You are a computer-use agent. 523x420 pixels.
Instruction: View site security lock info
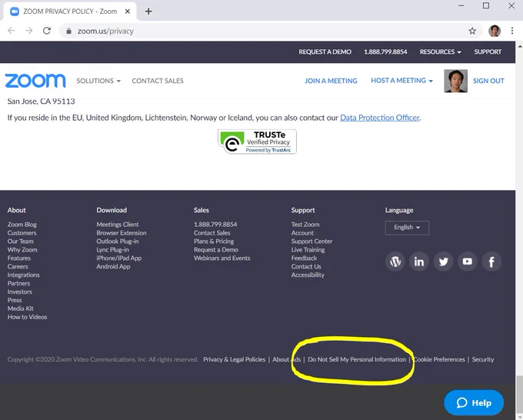(x=68, y=31)
